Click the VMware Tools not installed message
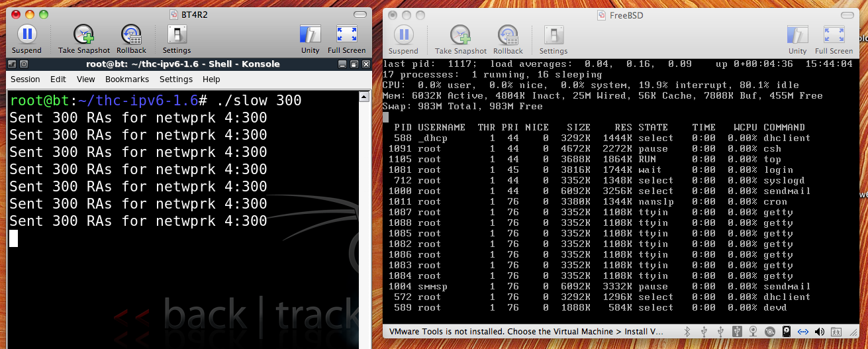The width and height of the screenshot is (868, 349). coord(526,331)
